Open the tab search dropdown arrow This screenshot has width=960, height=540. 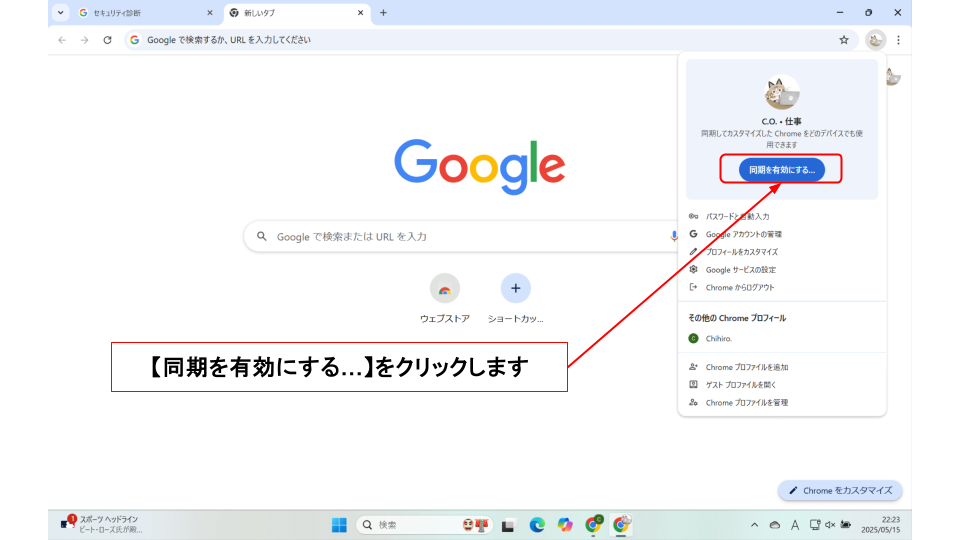pyautogui.click(x=61, y=12)
